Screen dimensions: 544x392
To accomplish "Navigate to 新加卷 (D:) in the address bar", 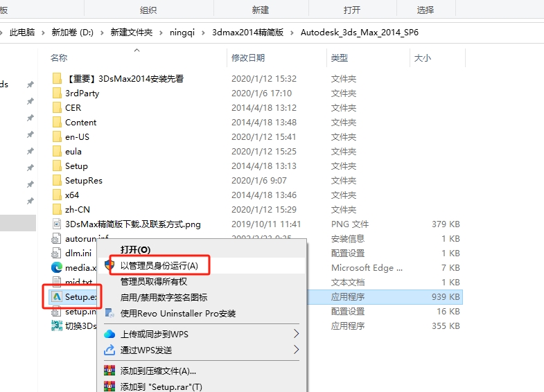I will (72, 33).
